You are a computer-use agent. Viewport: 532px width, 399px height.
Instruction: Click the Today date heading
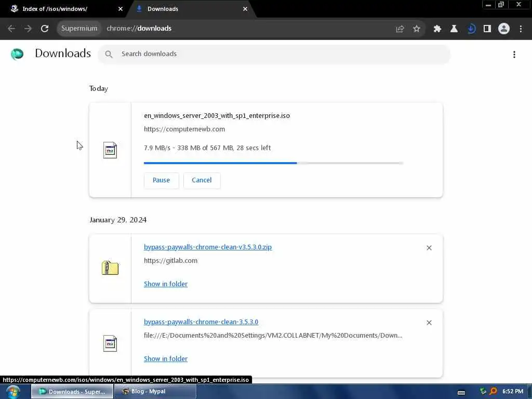(x=99, y=88)
